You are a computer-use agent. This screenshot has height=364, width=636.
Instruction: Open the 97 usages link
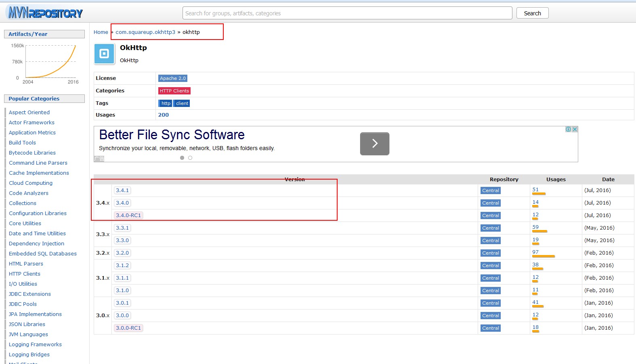pyautogui.click(x=535, y=252)
